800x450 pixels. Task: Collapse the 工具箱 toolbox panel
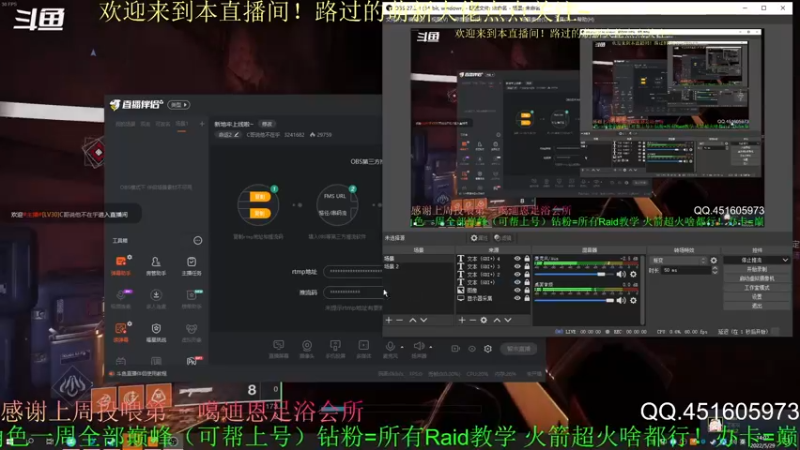[x=197, y=240]
